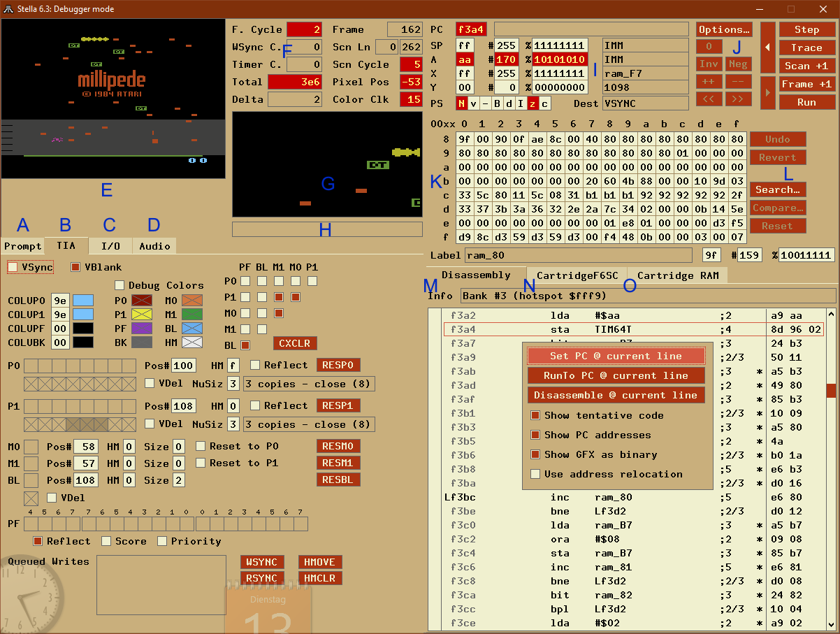Click the COLUP0 blue color swatch
This screenshot has width=840, height=634.
[82, 301]
